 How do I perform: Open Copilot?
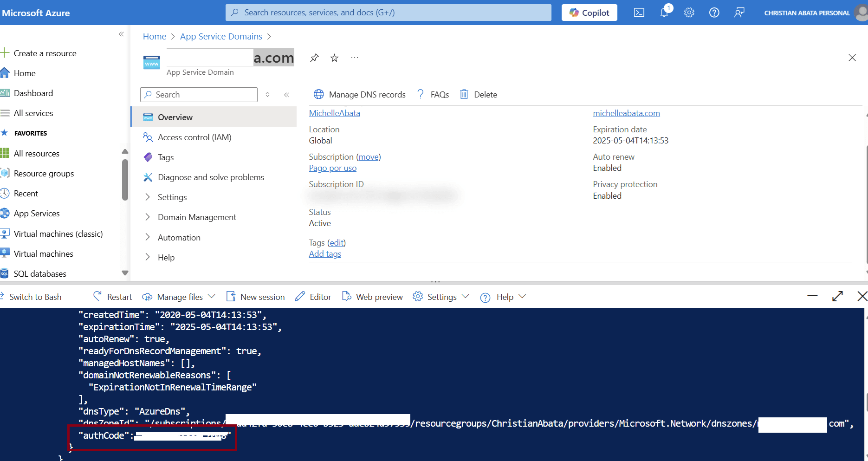click(589, 13)
